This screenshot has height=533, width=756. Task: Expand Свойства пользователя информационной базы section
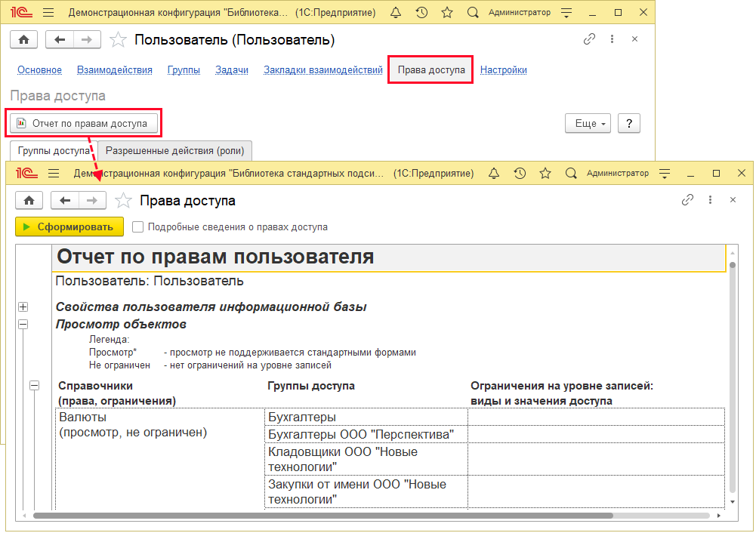pyautogui.click(x=23, y=307)
